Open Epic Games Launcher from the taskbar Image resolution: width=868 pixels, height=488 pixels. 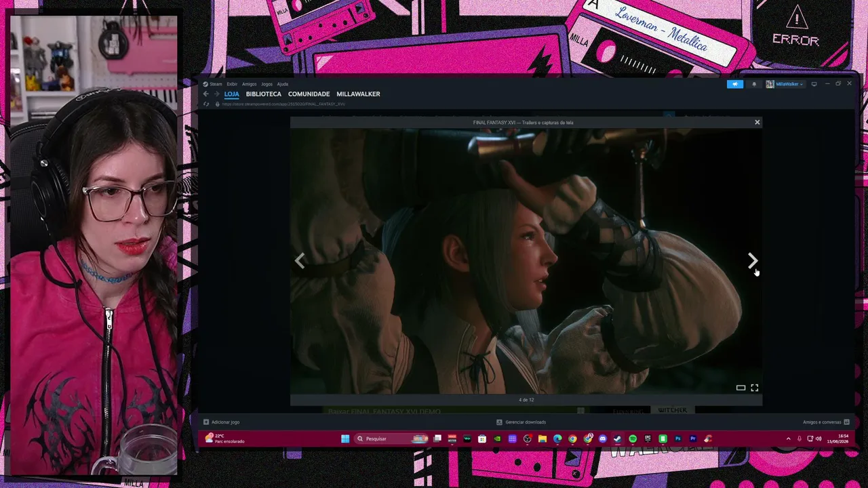point(648,439)
